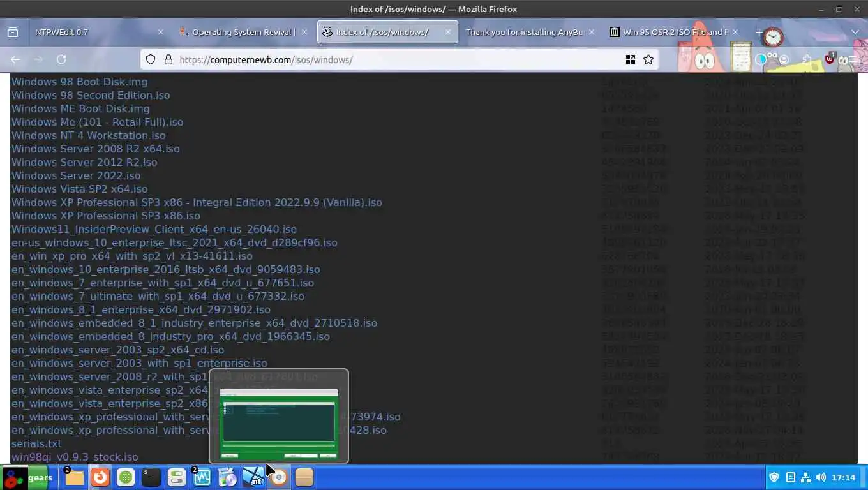The height and width of the screenshot is (490, 868).
Task: Open en-us_windows_10_enterprise_ltsc_2021 iso link
Action: pos(174,242)
